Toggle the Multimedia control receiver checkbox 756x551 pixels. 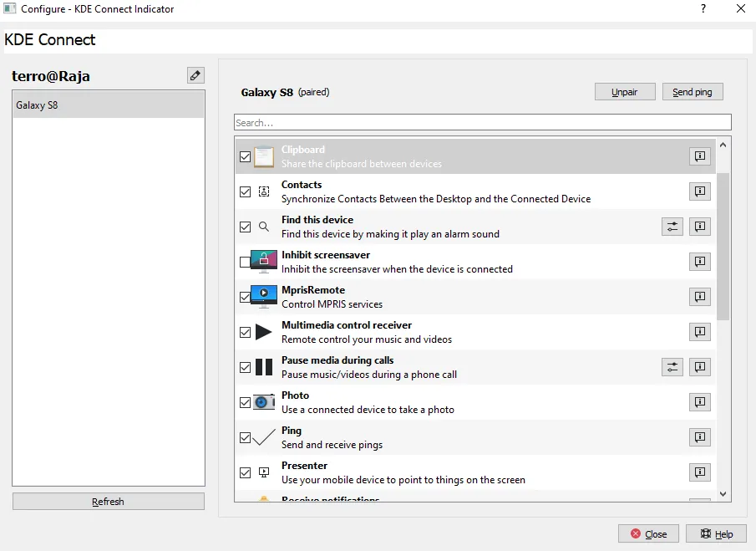246,332
